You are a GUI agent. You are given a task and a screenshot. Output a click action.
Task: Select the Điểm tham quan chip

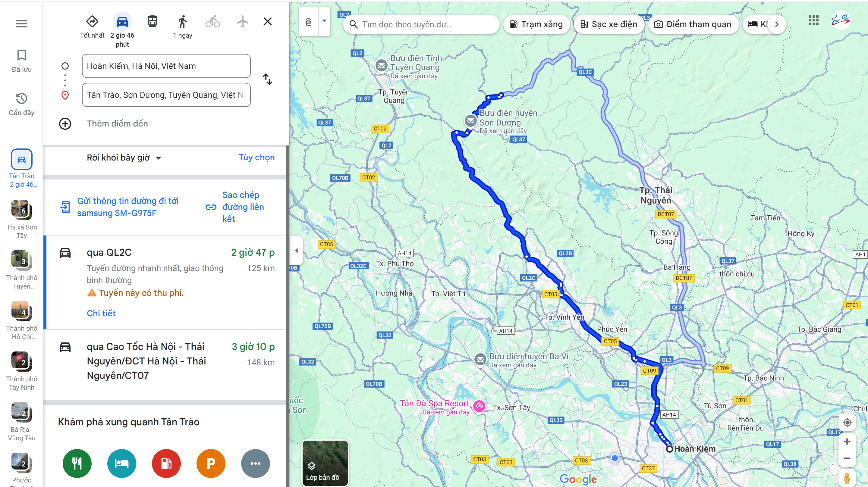click(693, 24)
